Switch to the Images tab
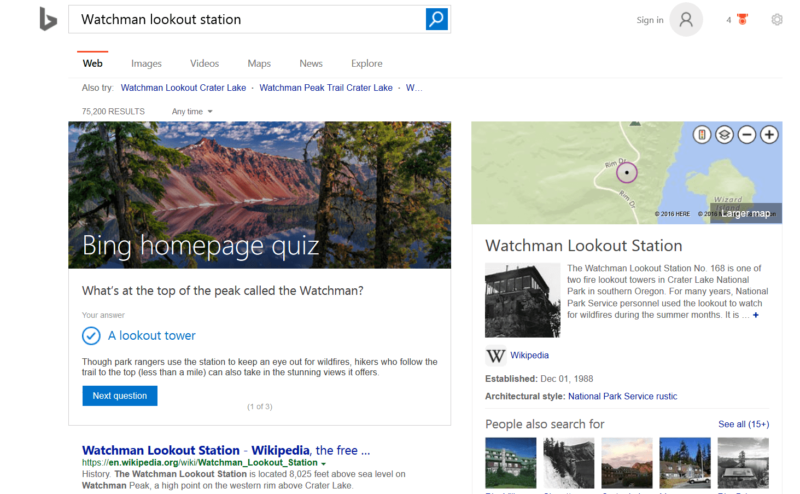 coord(146,63)
